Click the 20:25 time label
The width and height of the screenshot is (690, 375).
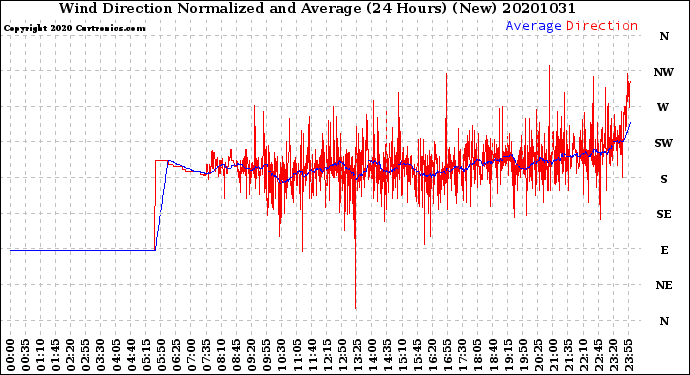coord(538,355)
